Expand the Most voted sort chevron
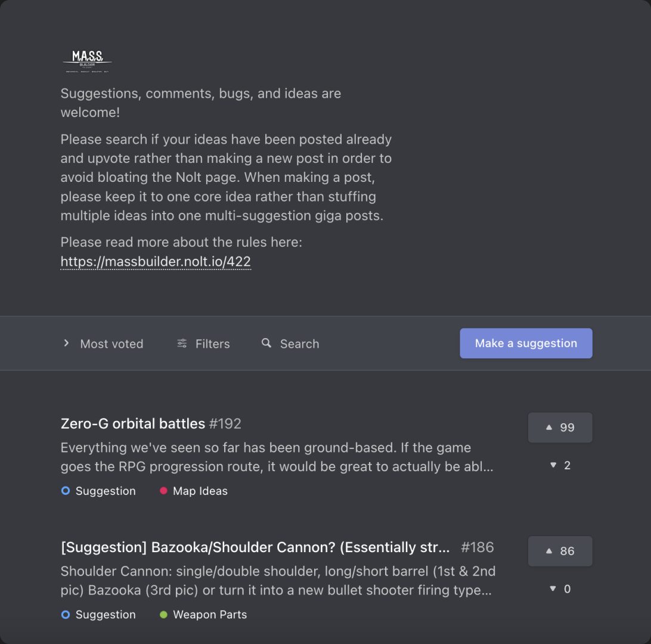This screenshot has height=644, width=651. tap(66, 343)
